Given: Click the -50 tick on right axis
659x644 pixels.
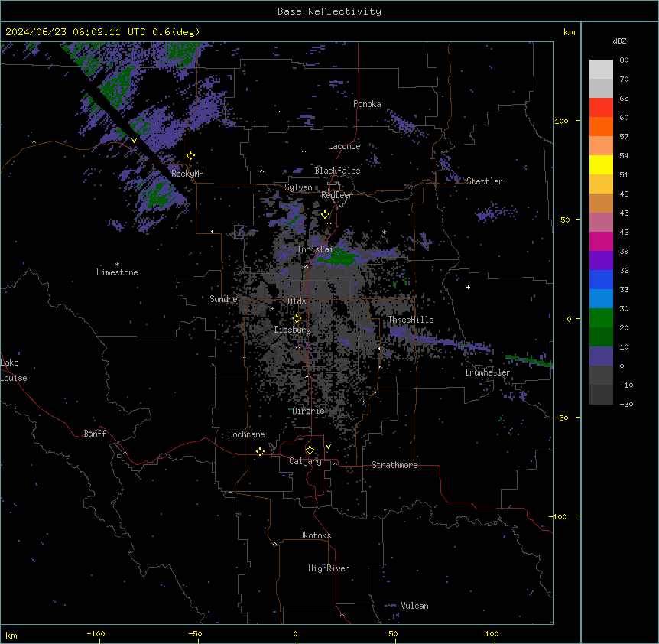Looking at the screenshot, I should click(561, 418).
